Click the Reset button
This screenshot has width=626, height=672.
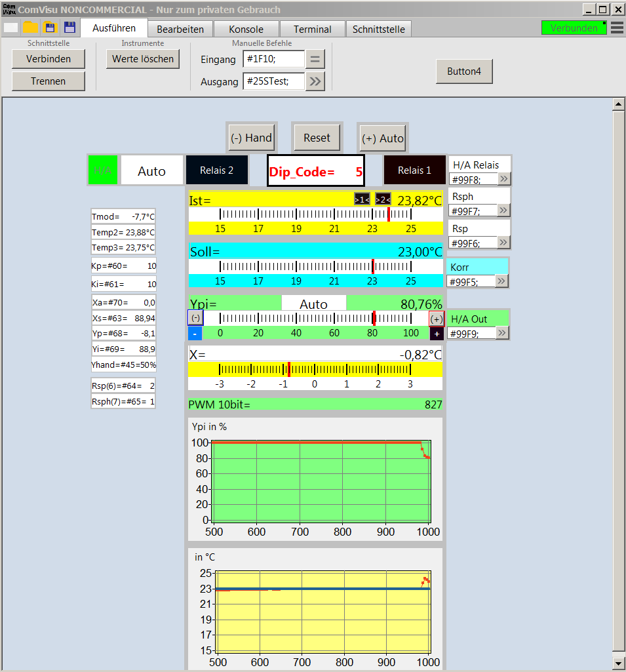tap(317, 138)
